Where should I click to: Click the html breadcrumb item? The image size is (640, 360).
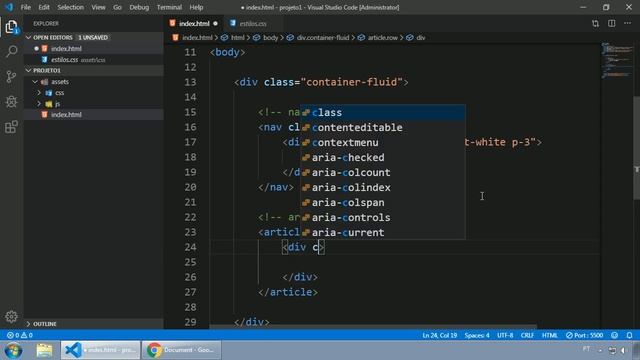[233, 38]
